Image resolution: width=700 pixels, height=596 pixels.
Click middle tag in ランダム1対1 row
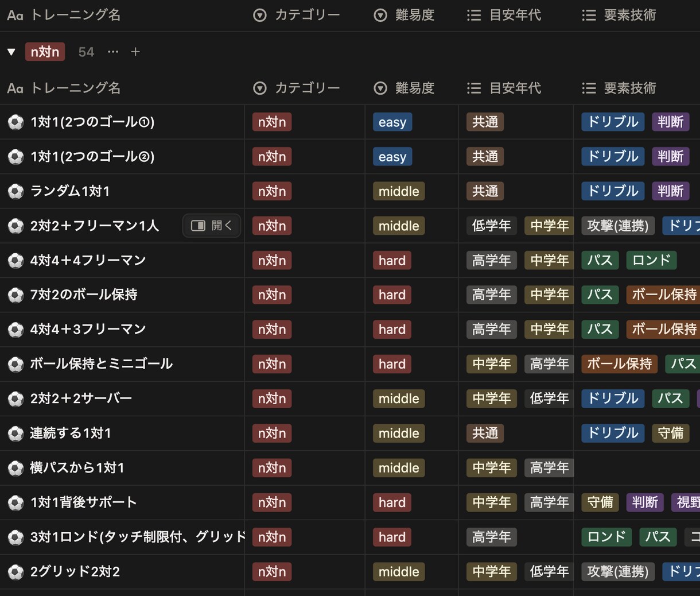399,191
